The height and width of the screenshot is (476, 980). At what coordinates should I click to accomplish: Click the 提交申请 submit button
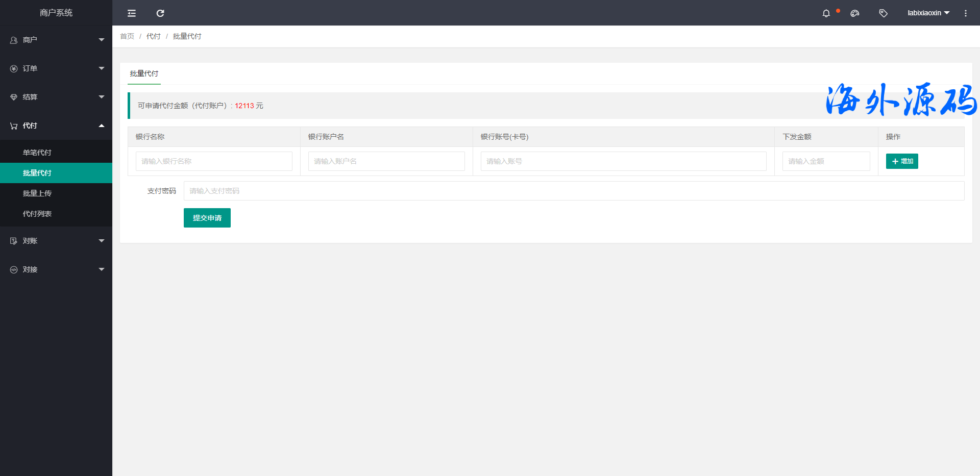point(207,218)
